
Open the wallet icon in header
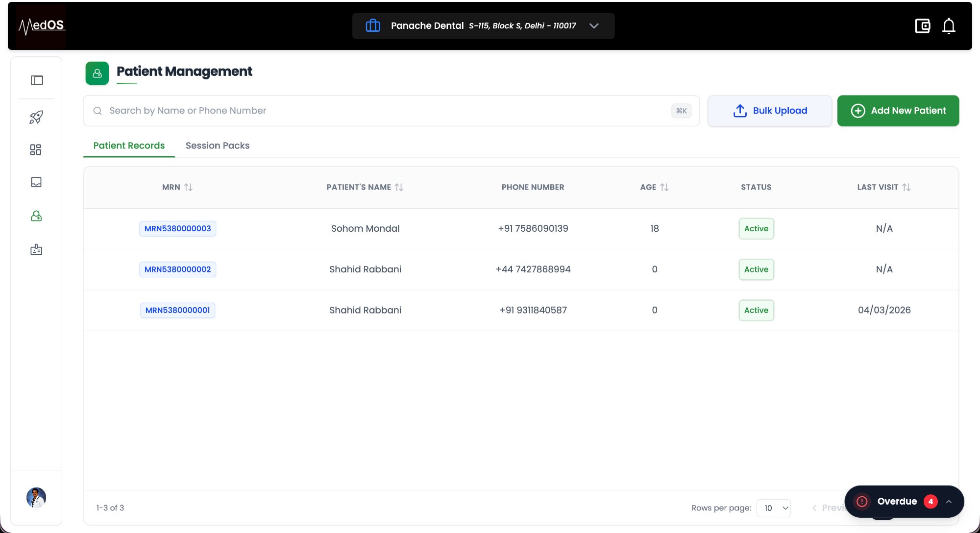pos(922,26)
